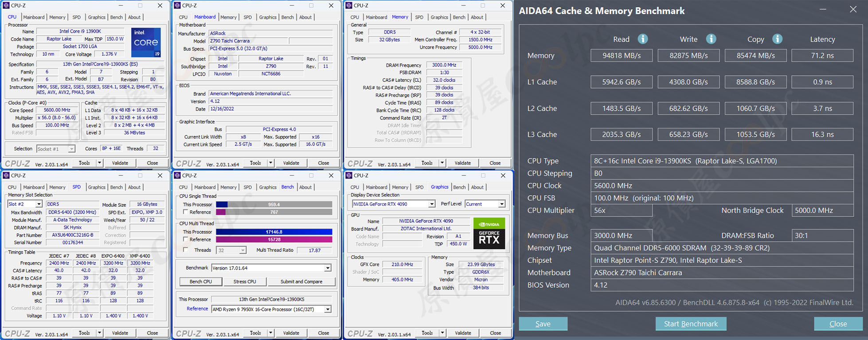Click the Memory Latency value 71.2 ns
Screen dimensions: 868x340
click(x=822, y=55)
